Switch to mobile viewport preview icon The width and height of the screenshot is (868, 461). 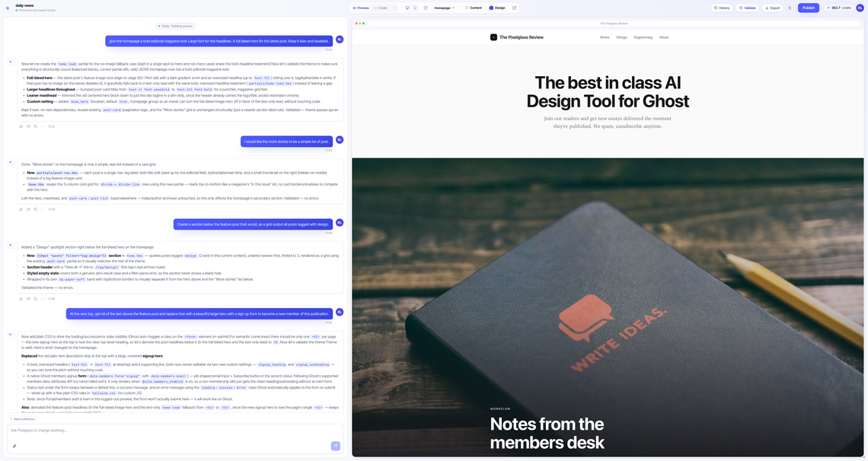pyautogui.click(x=415, y=8)
